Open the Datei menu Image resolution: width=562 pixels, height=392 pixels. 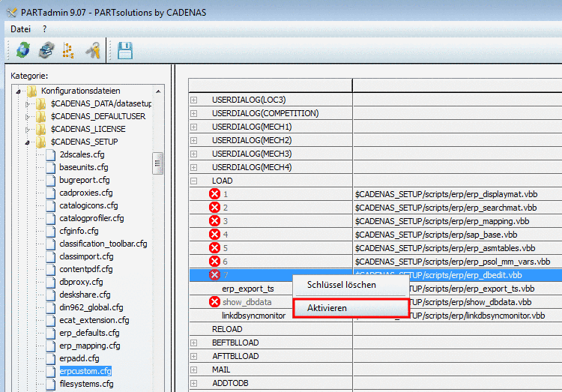tap(20, 29)
